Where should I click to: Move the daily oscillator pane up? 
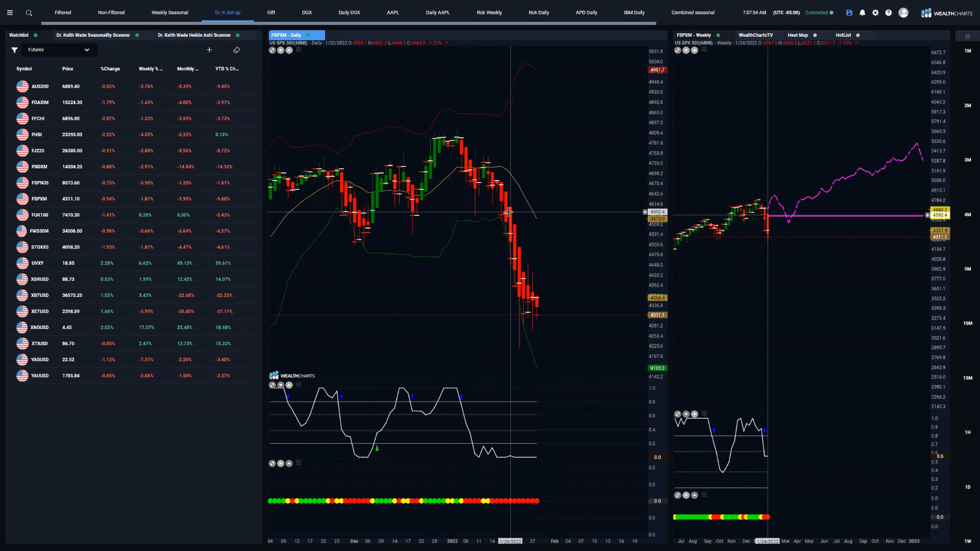(289, 385)
